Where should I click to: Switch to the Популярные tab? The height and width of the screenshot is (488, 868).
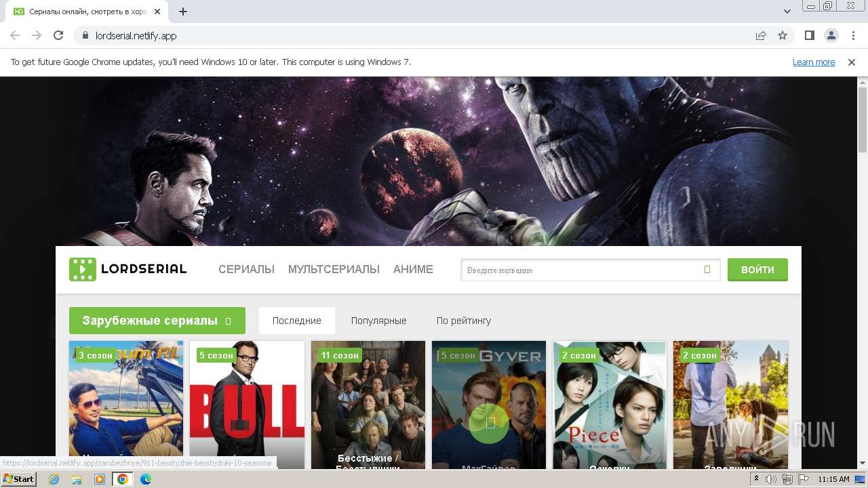point(379,321)
